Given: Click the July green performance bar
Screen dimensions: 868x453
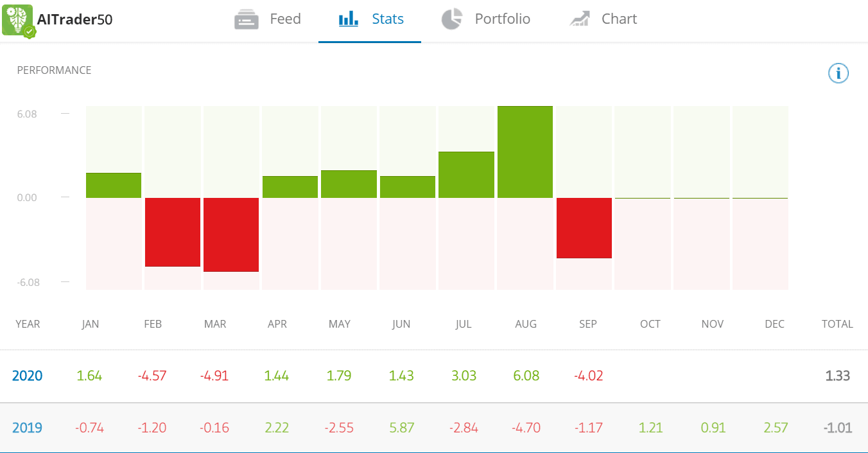Looking at the screenshot, I should point(466,175).
